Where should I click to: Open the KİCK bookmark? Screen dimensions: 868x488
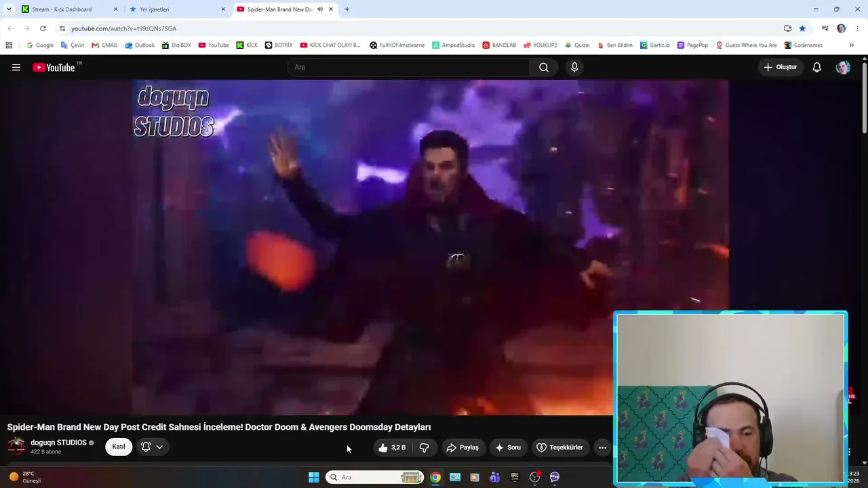click(247, 45)
